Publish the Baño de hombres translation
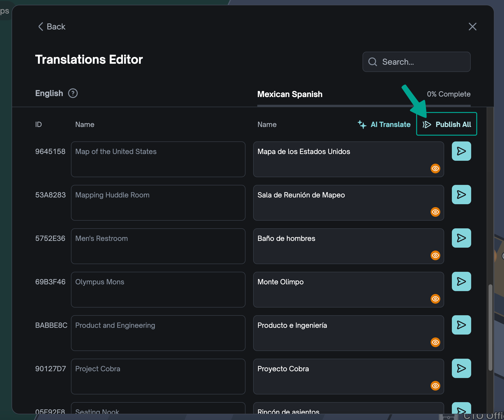The height and width of the screenshot is (420, 504). point(461,238)
